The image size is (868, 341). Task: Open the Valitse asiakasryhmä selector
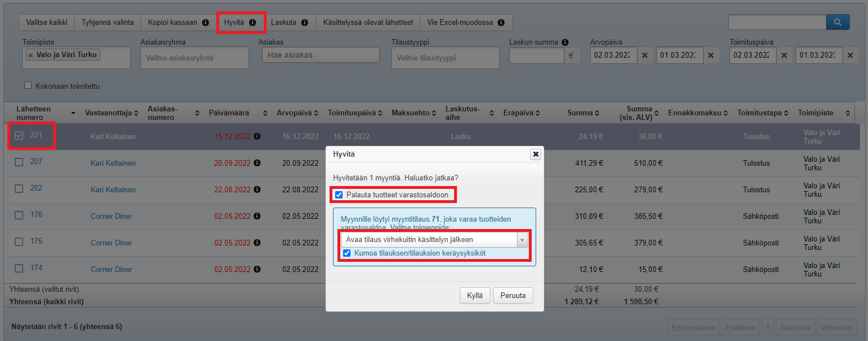click(x=194, y=58)
